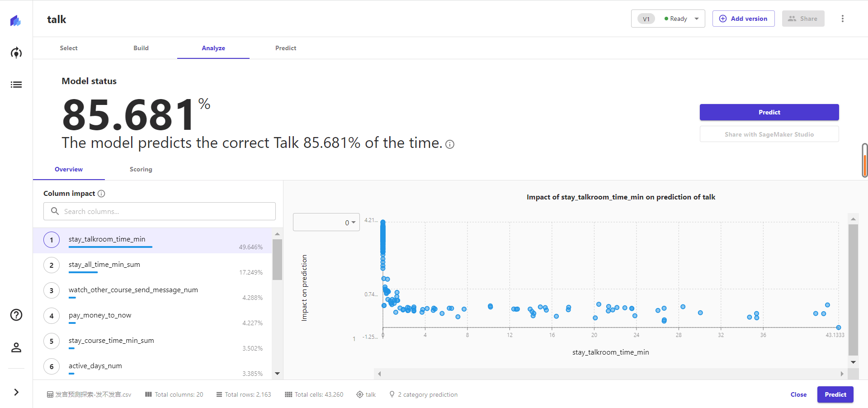The image size is (868, 408).
Task: Click the Add version button
Action: [x=743, y=19]
